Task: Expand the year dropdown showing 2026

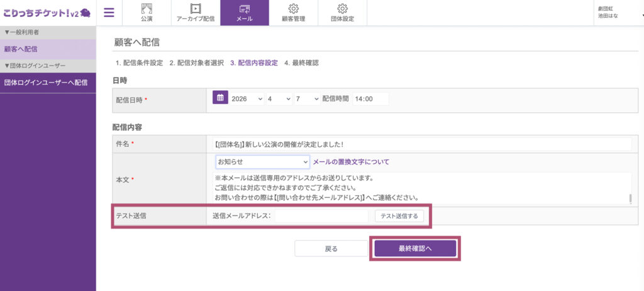Action: (x=247, y=99)
